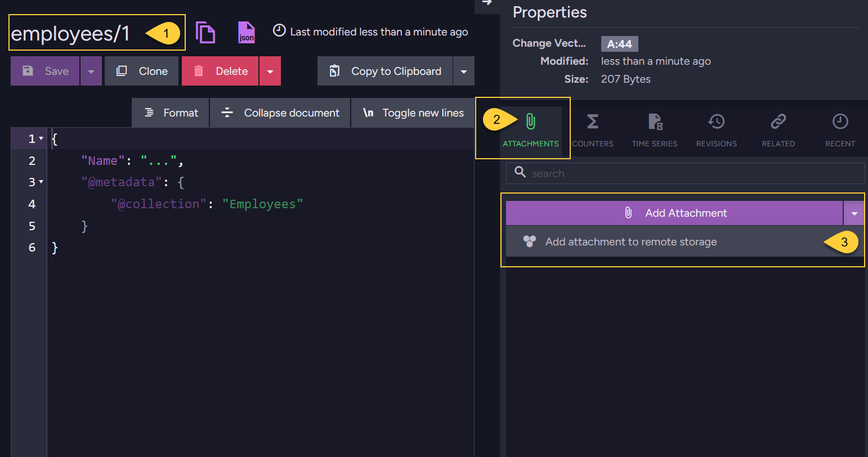Export the document as JSON

tap(247, 32)
